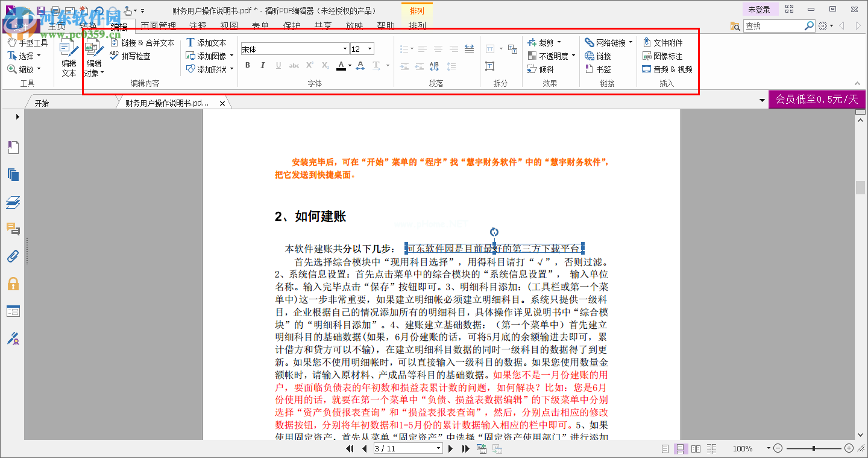This screenshot has width=868, height=458.
Task: Click the membership promo banner 会员低至0.5元/天
Action: [817, 100]
